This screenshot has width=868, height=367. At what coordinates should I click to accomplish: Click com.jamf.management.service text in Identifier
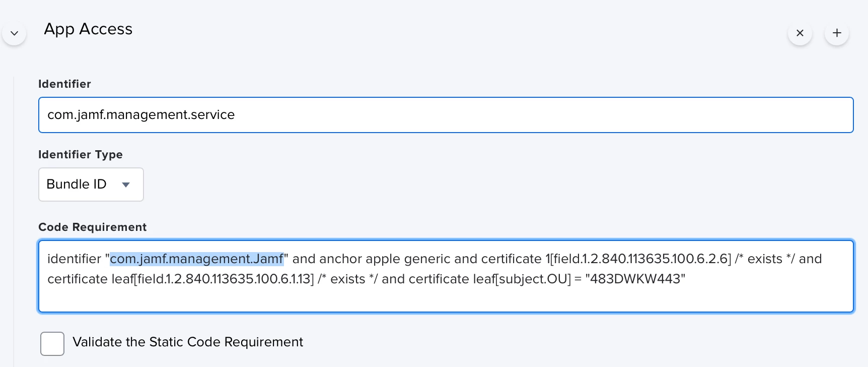(141, 115)
